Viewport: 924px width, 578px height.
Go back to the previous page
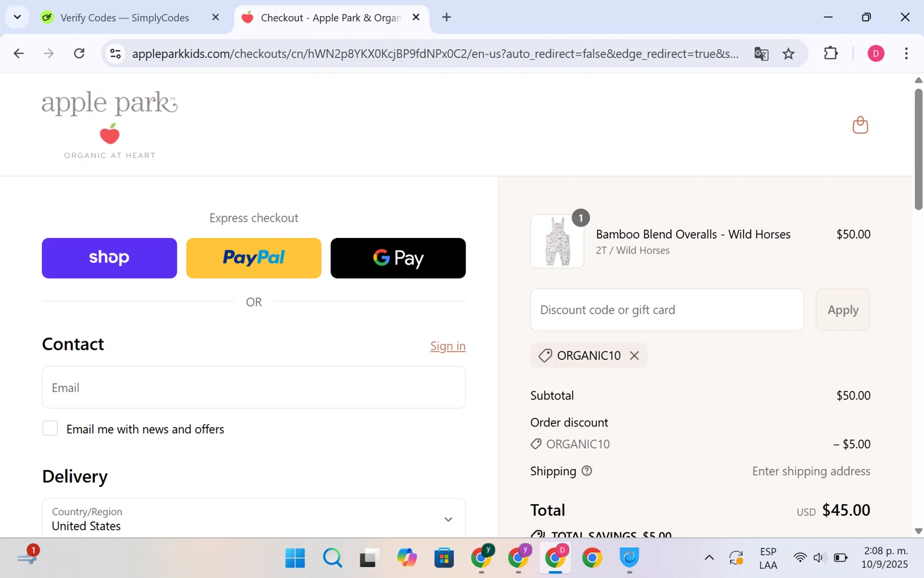point(18,54)
